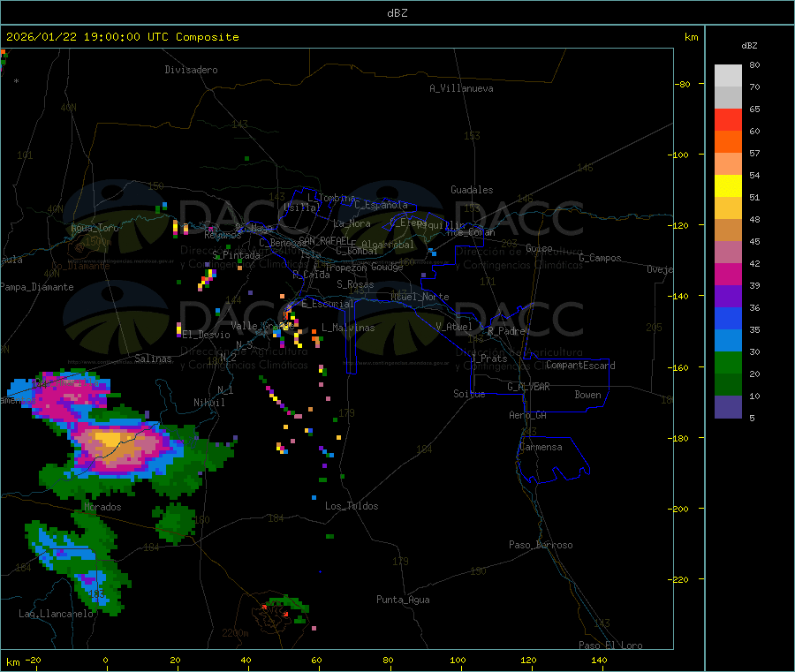This screenshot has height=672, width=795.
Task: Click the El_Desvio location label
Action: coord(206,335)
